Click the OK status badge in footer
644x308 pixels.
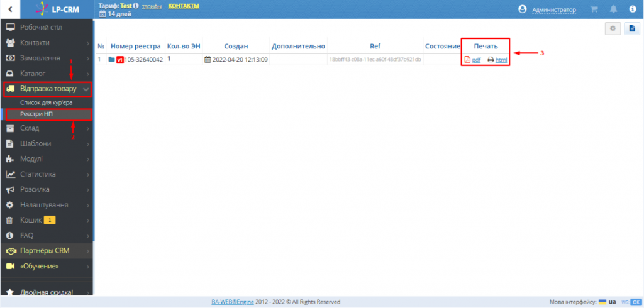636,302
